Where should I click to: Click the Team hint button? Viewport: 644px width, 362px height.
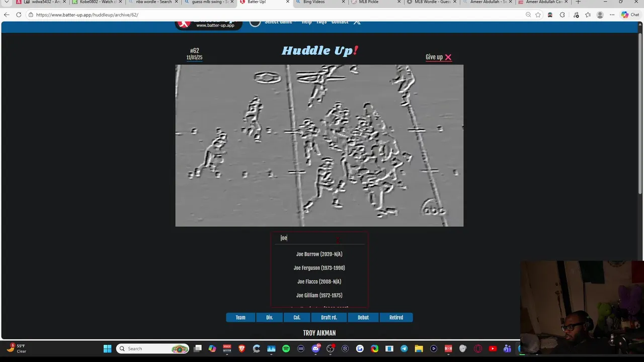240,317
